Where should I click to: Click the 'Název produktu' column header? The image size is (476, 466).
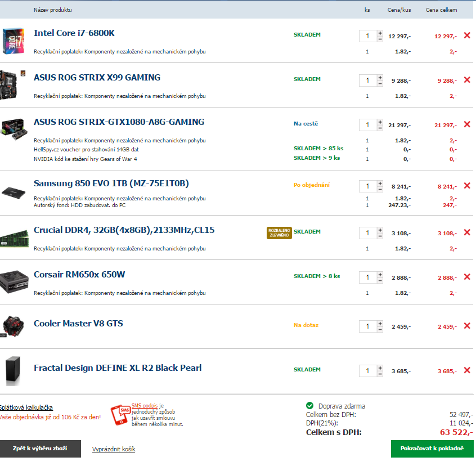53,10
